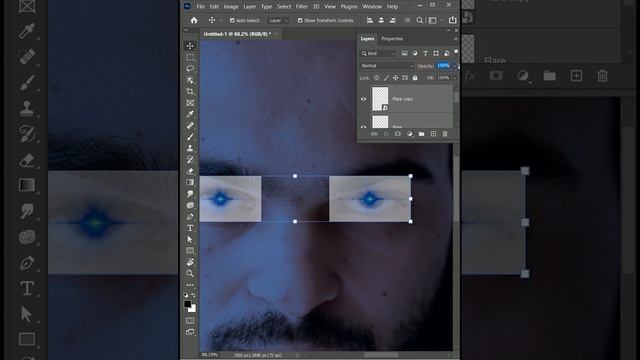Toggle Lock image pixels brush icon
The width and height of the screenshot is (640, 360).
click(386, 78)
